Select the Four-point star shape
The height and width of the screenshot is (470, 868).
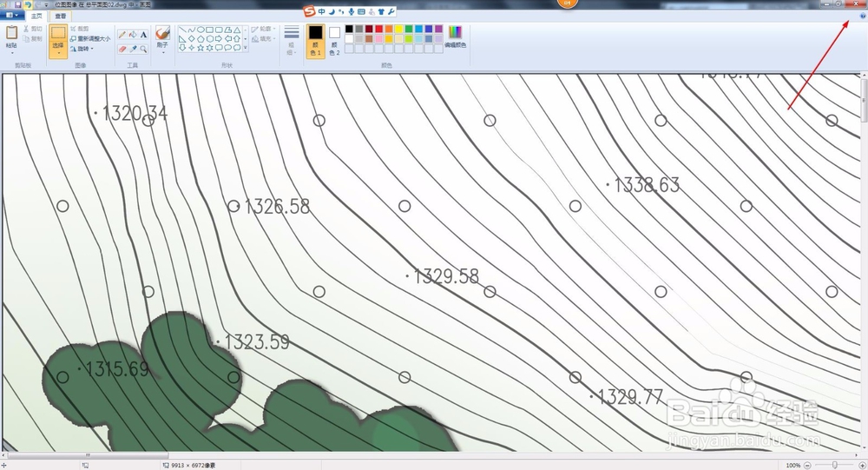click(192, 48)
